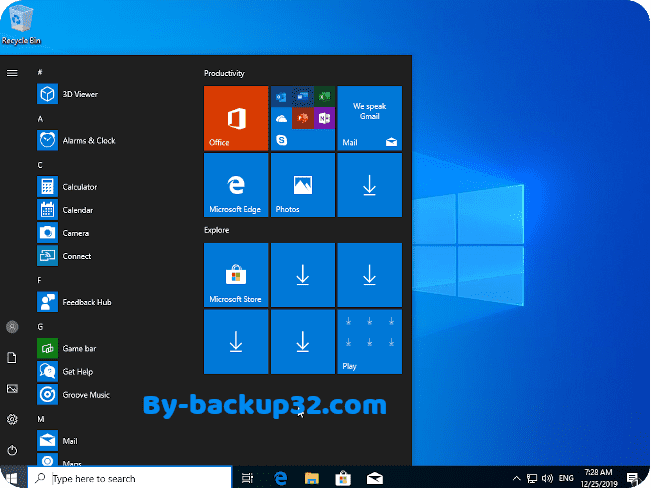Open the Mail 'We speak Gmail' tile

click(370, 118)
